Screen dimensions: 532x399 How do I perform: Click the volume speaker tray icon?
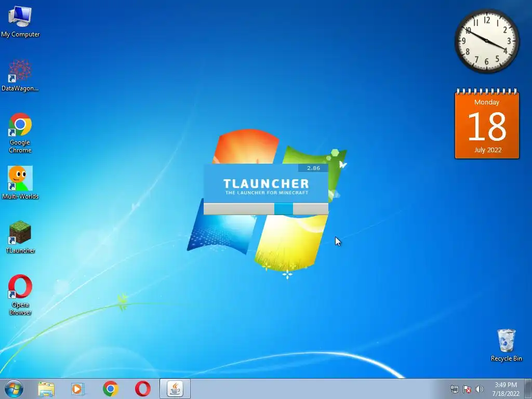pos(479,389)
